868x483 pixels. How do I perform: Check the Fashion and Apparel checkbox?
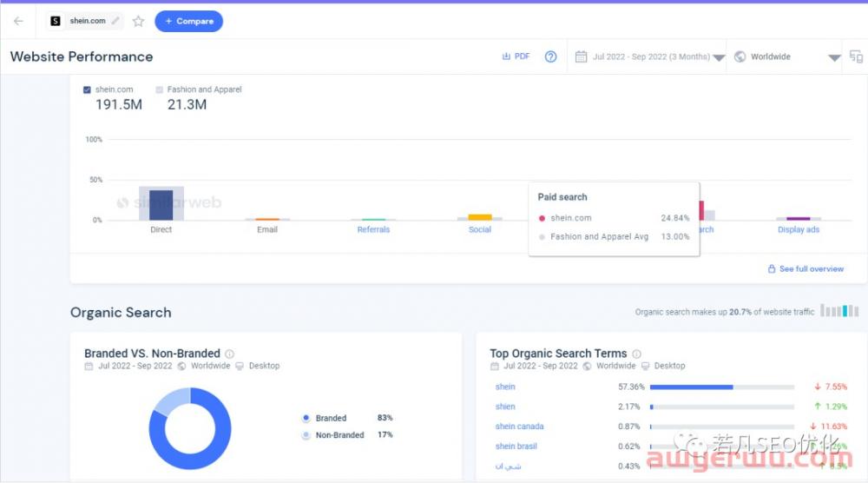[160, 89]
